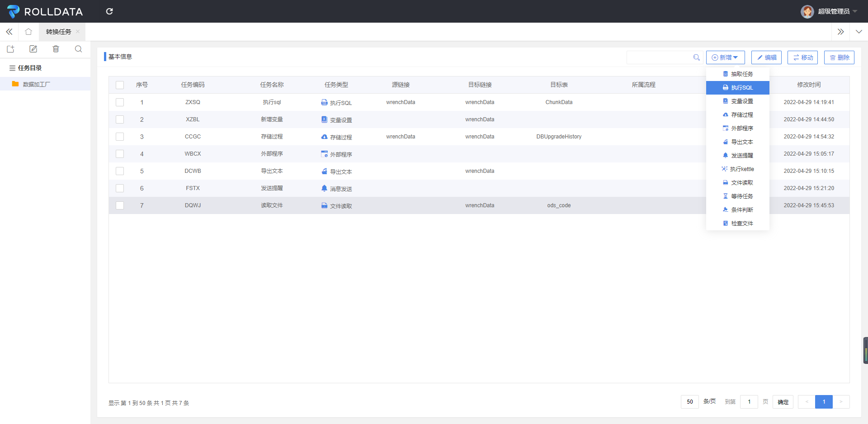
Task: Open the super admin avatar
Action: 807,11
